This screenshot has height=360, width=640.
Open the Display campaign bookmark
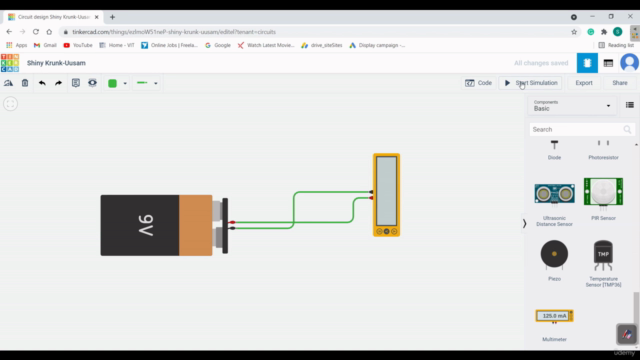pos(377,45)
